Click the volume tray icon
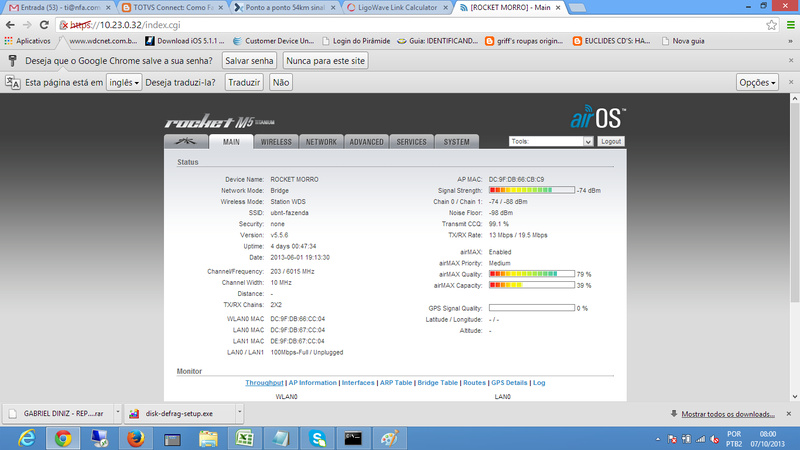Screen dimensions: 800x450 715,439
